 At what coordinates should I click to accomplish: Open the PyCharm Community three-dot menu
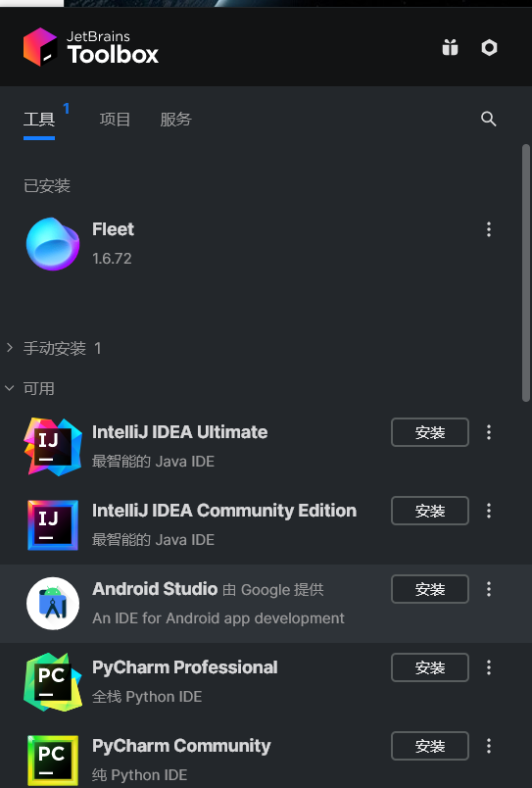click(x=489, y=746)
